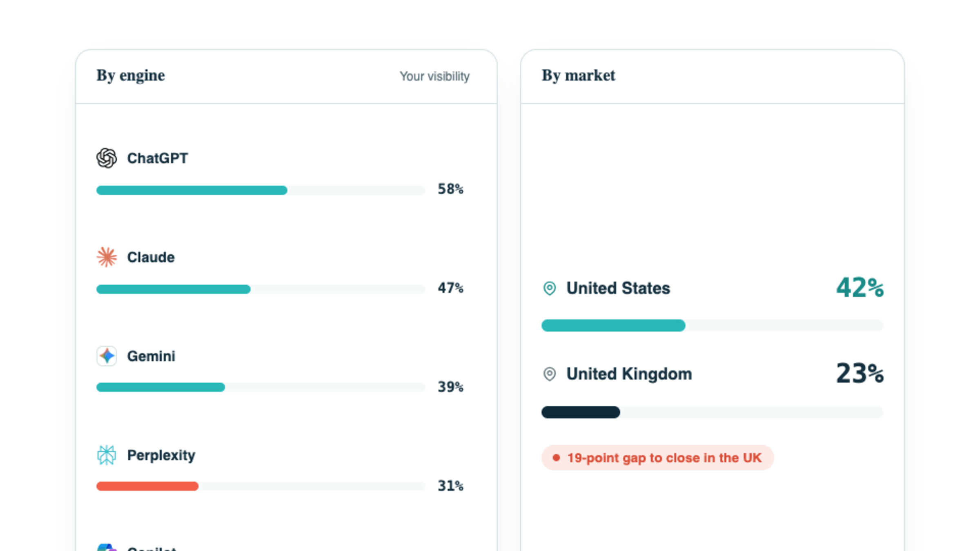The width and height of the screenshot is (980, 551).
Task: Select the Gemini sparkle icon
Action: coord(107,356)
